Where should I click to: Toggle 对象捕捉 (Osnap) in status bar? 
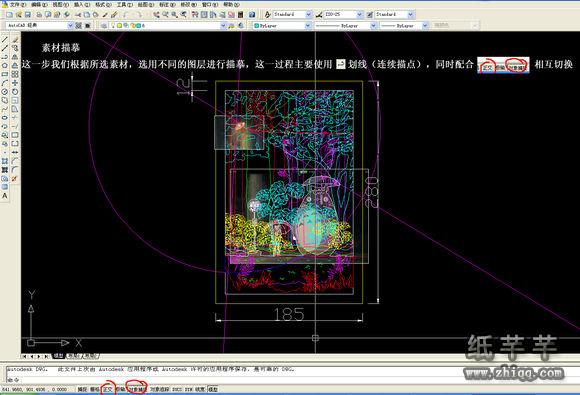(x=137, y=389)
